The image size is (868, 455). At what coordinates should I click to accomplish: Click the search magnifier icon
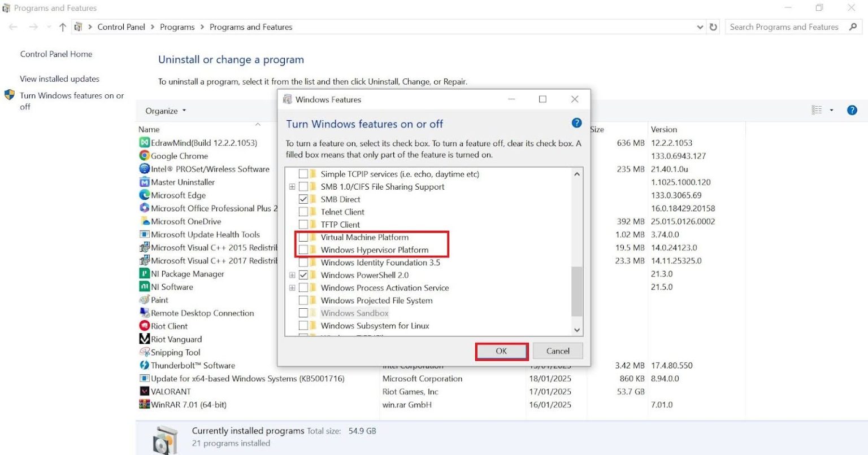(853, 27)
